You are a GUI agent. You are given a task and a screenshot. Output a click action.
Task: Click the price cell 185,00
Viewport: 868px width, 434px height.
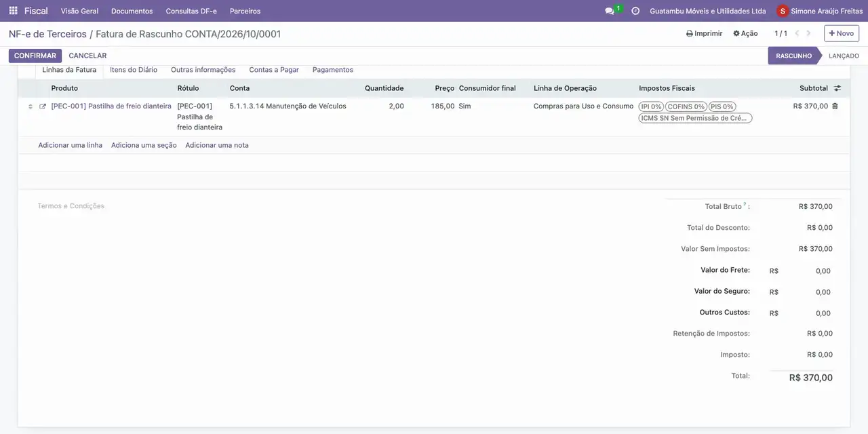click(443, 106)
